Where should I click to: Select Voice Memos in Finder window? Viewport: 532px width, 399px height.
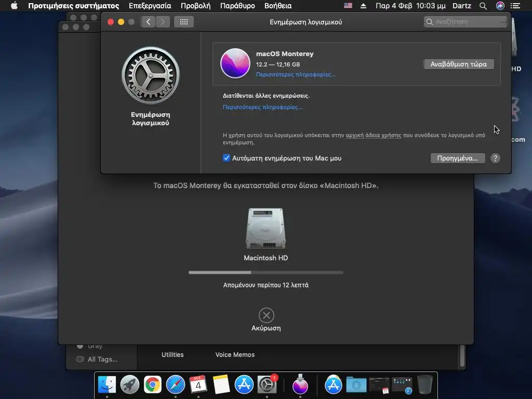pos(235,354)
